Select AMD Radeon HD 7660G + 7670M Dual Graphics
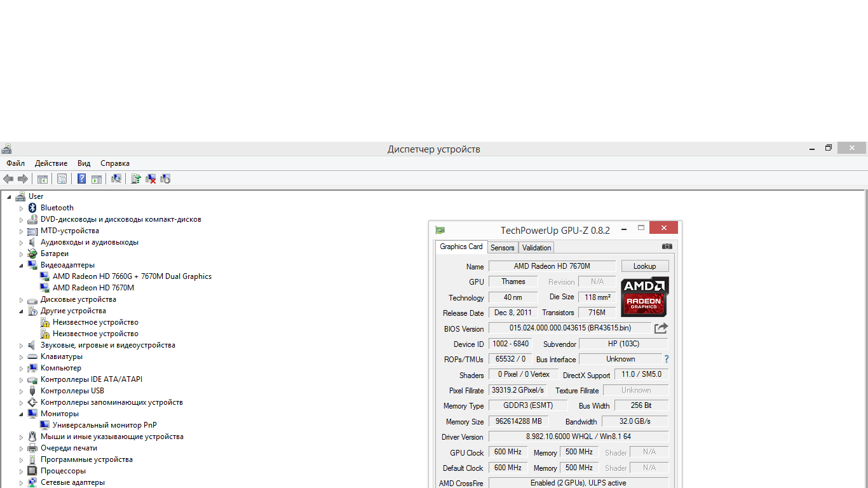This screenshot has height=488, width=868. coord(132,276)
